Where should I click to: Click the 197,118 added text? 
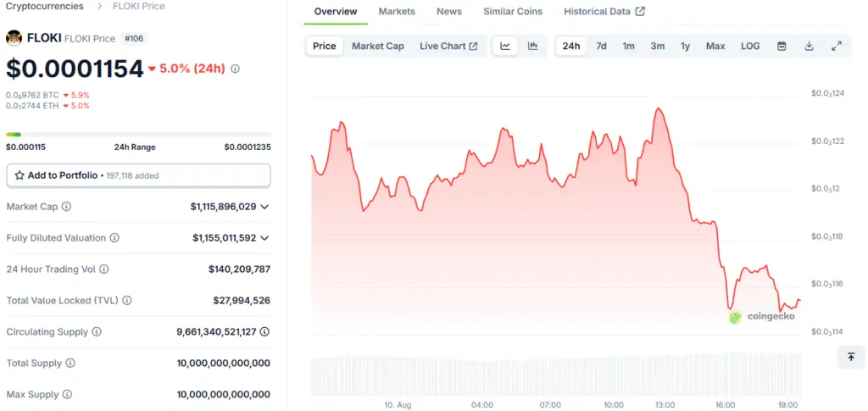132,176
